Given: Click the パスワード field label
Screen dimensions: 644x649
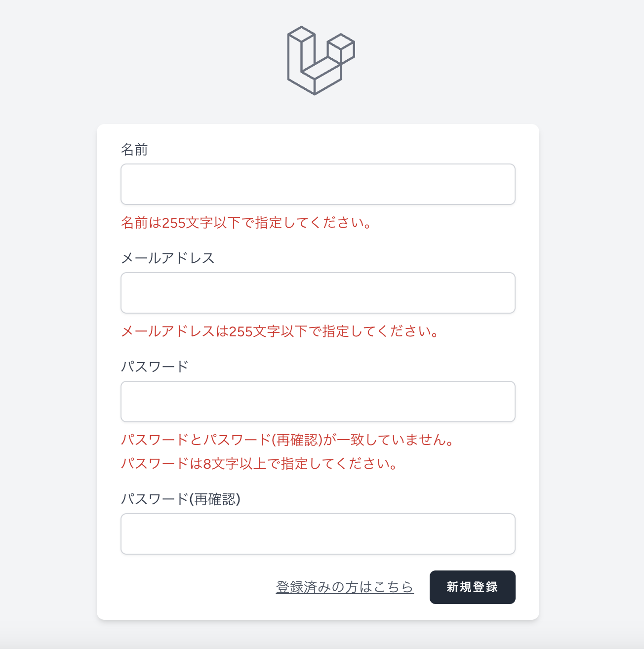Looking at the screenshot, I should tap(155, 367).
